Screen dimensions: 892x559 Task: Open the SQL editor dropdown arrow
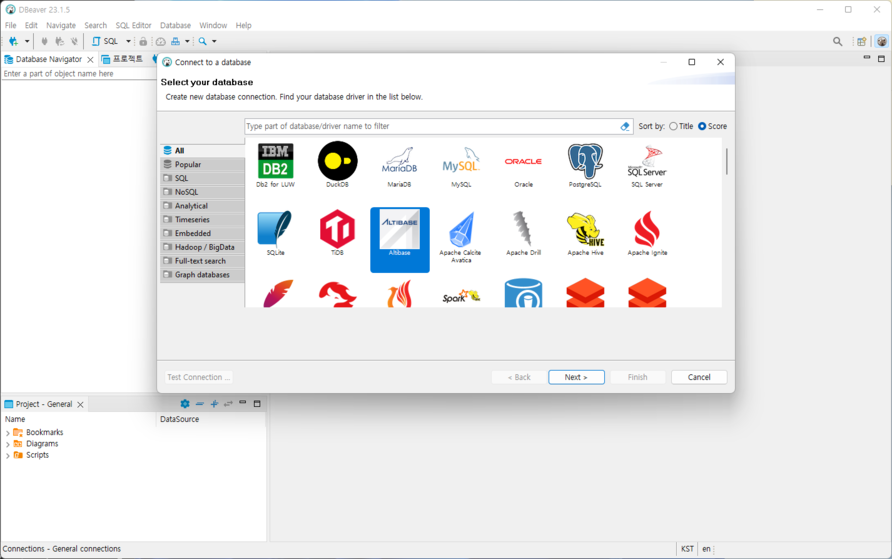click(128, 42)
